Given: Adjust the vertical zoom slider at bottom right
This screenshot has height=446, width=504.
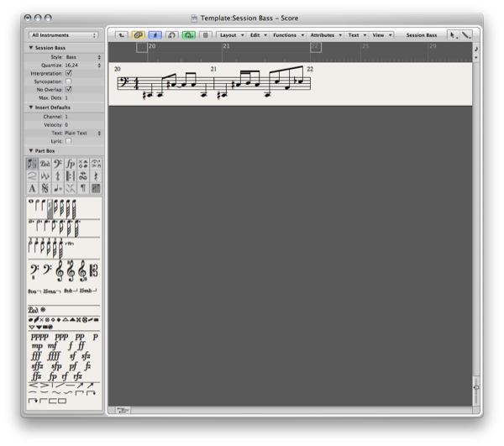Looking at the screenshot, I should click(x=476, y=388).
